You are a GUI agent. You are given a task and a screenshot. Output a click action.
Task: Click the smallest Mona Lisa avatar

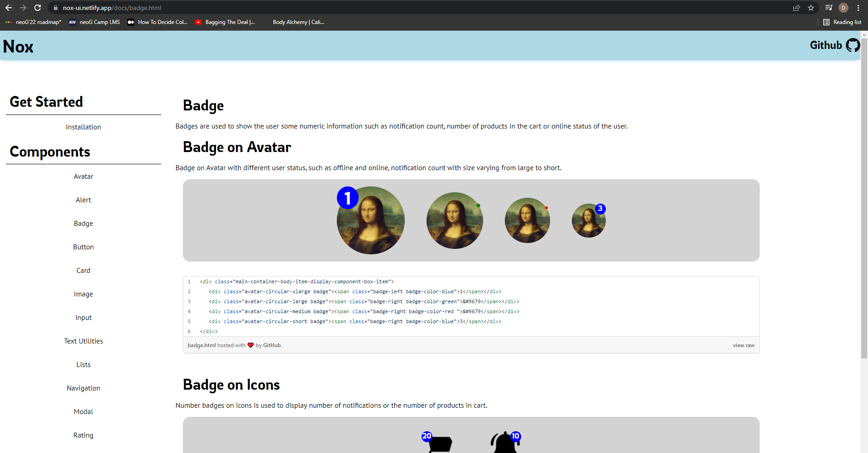click(589, 220)
